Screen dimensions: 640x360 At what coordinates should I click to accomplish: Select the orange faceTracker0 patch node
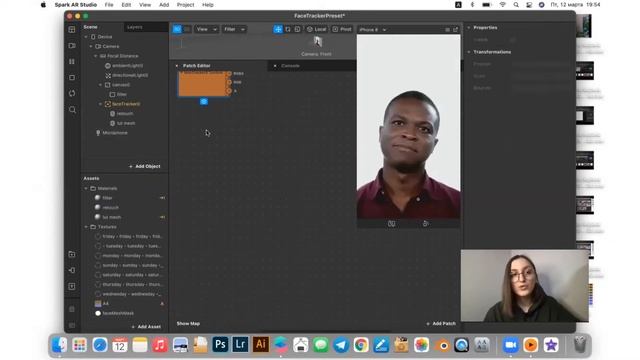tap(203, 84)
